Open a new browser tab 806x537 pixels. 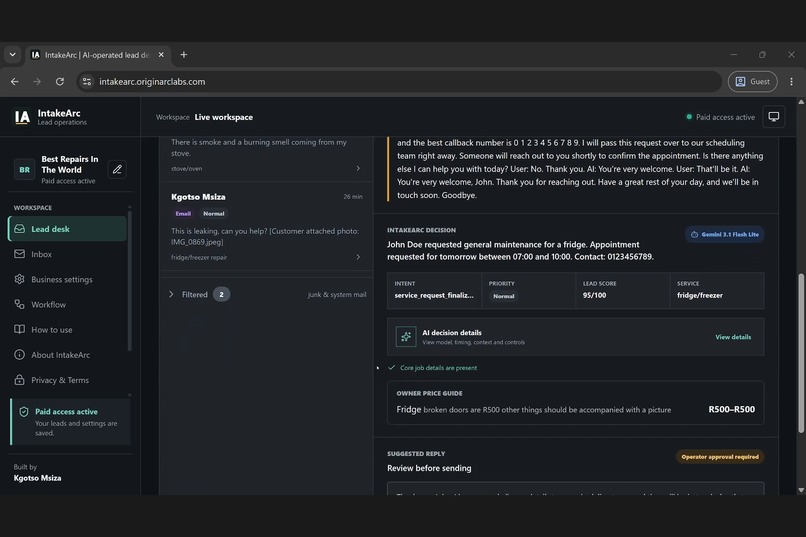(184, 54)
